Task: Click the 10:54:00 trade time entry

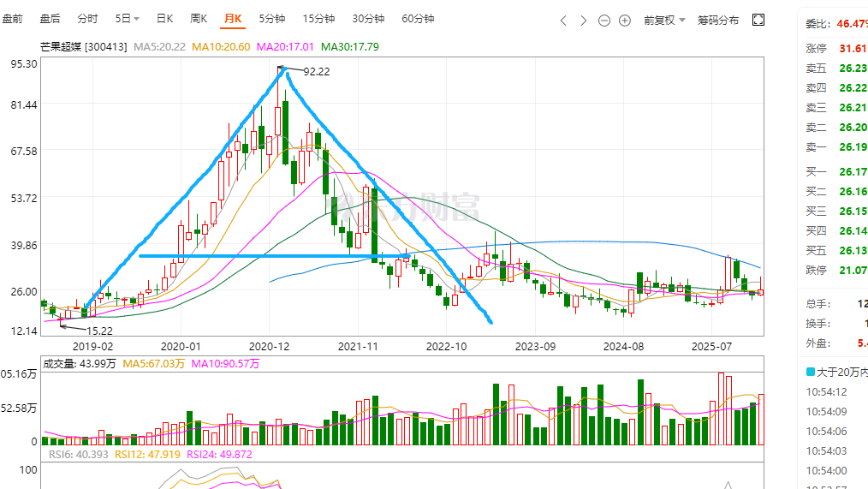Action: point(826,471)
